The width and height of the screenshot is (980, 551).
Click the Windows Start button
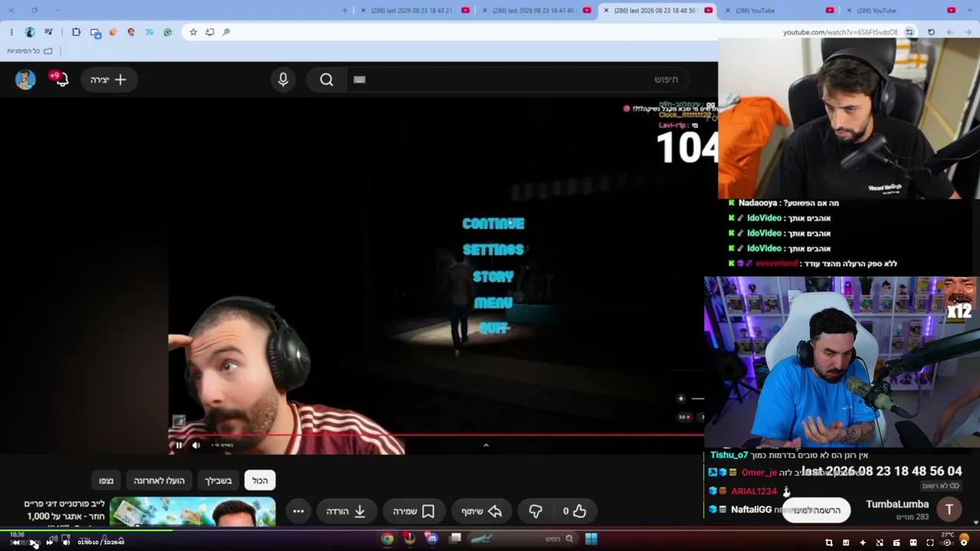[x=591, y=539]
